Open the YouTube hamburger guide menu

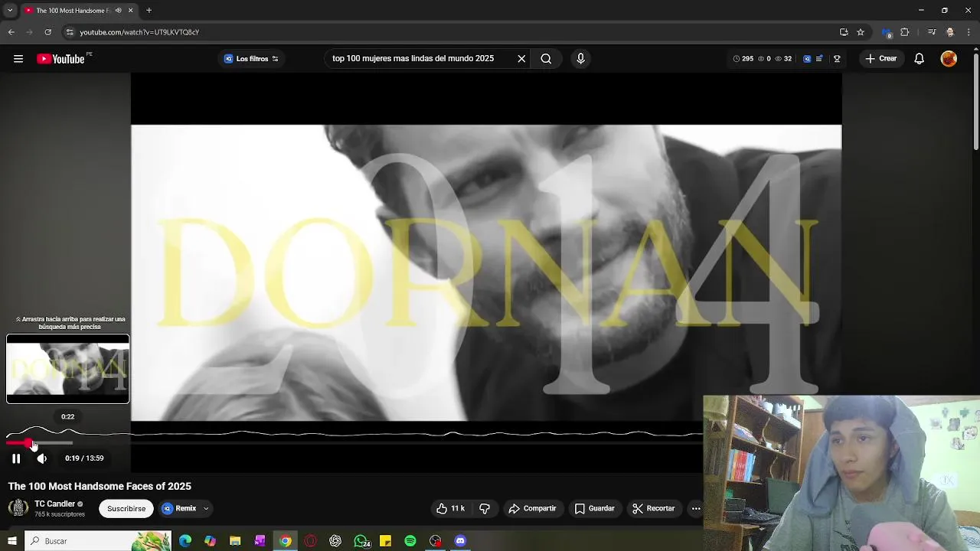coord(18,59)
